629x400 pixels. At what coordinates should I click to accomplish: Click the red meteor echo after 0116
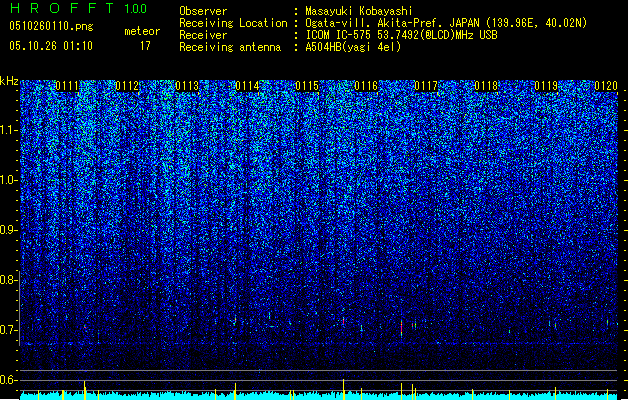pos(401,329)
